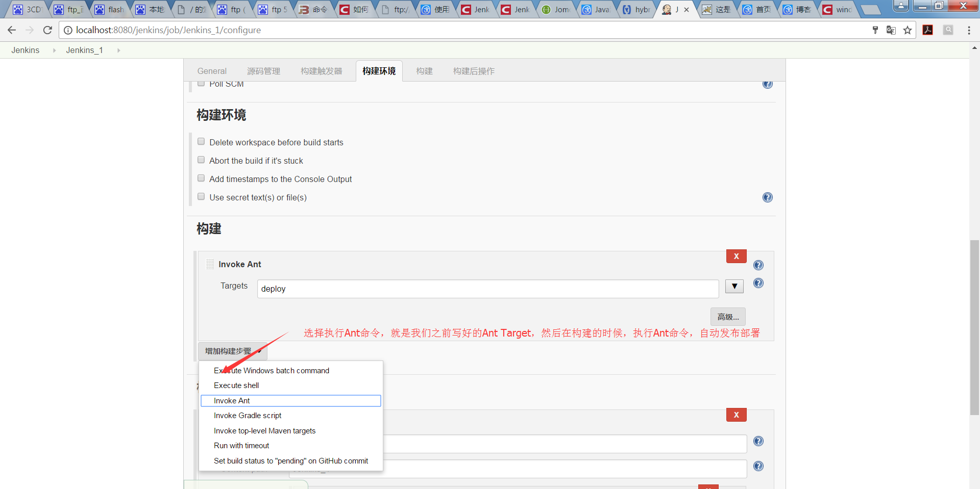This screenshot has height=489, width=980.
Task: Go to Jenkins_1 breadcrumb link
Action: [x=84, y=50]
